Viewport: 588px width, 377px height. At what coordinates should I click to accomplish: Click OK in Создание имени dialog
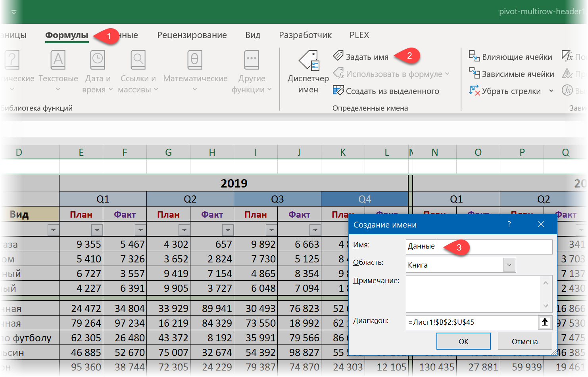(x=463, y=341)
